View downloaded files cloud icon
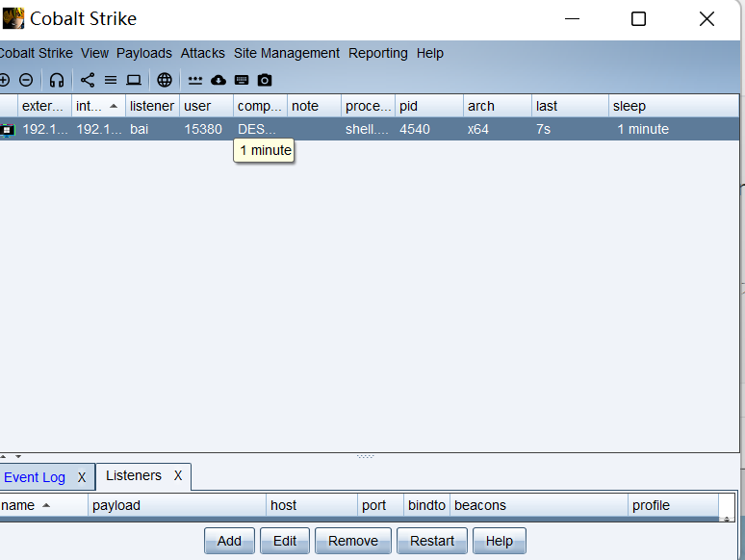The width and height of the screenshot is (745, 560). click(218, 80)
